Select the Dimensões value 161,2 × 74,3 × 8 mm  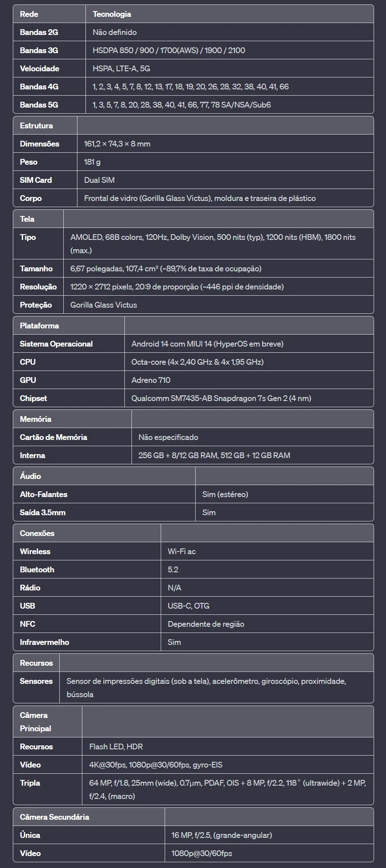[x=117, y=144]
